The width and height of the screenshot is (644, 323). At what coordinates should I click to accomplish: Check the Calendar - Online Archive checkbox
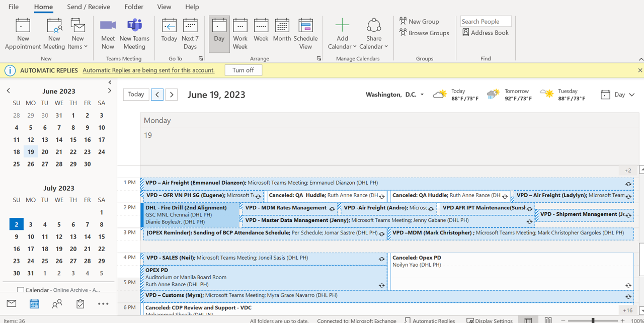pyautogui.click(x=21, y=290)
